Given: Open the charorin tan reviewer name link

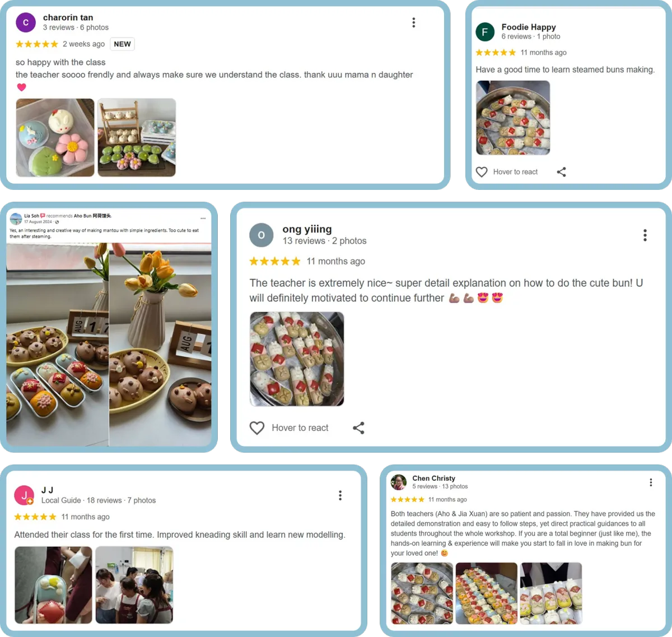Looking at the screenshot, I should click(68, 17).
